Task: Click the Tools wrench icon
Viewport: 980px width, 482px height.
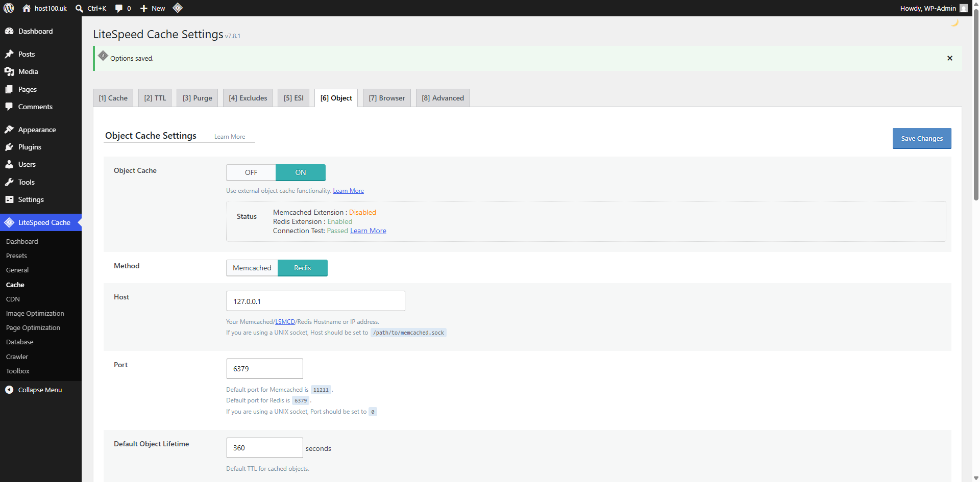Action: coord(9,182)
